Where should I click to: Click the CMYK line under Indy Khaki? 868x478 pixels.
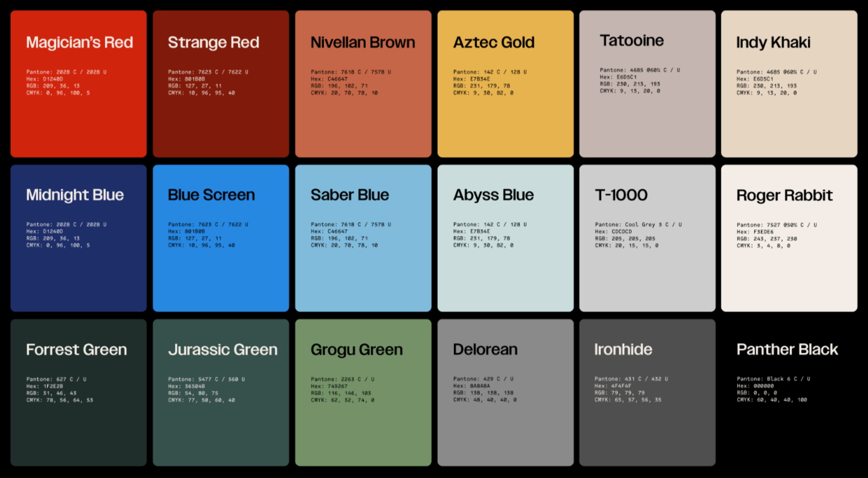click(x=766, y=93)
